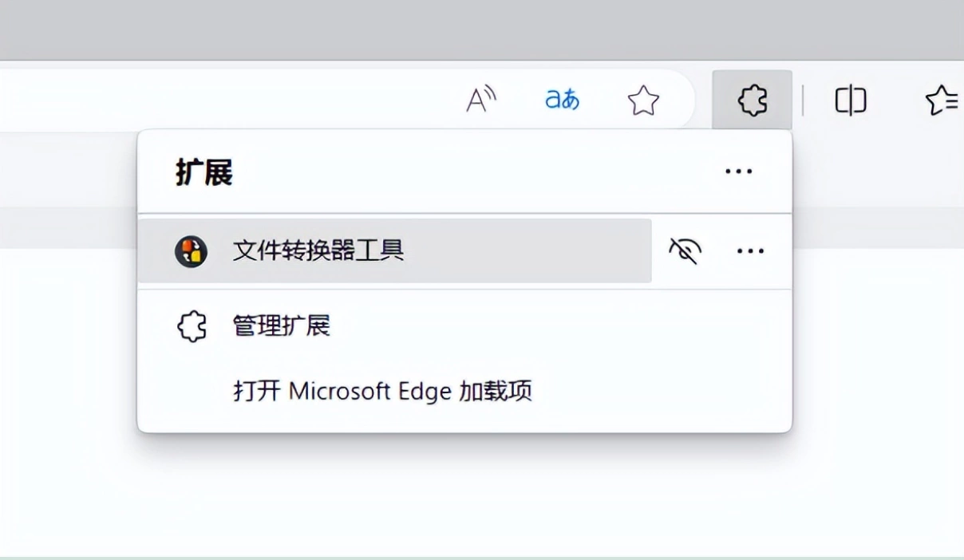Close panel via Extensions puzzle toolbar button
This screenshot has width=964, height=560.
(752, 100)
